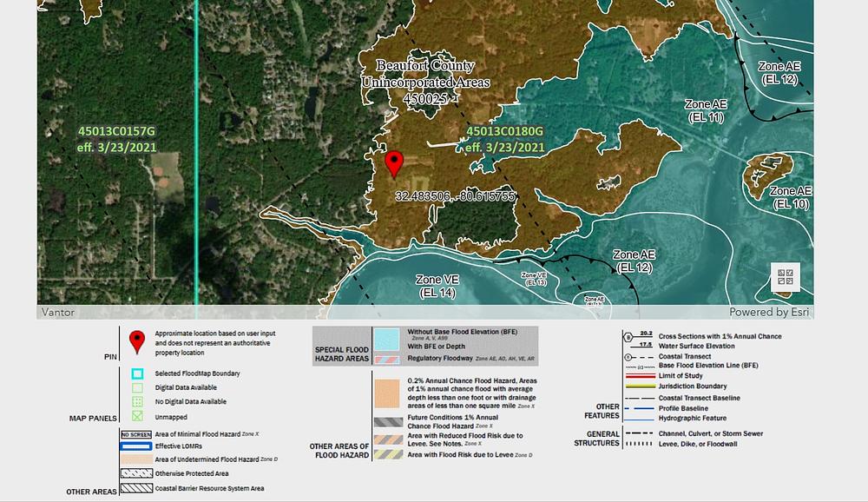Click the Vantor imagery attribution
Viewport: 868px width, 502px height.
pos(58,313)
